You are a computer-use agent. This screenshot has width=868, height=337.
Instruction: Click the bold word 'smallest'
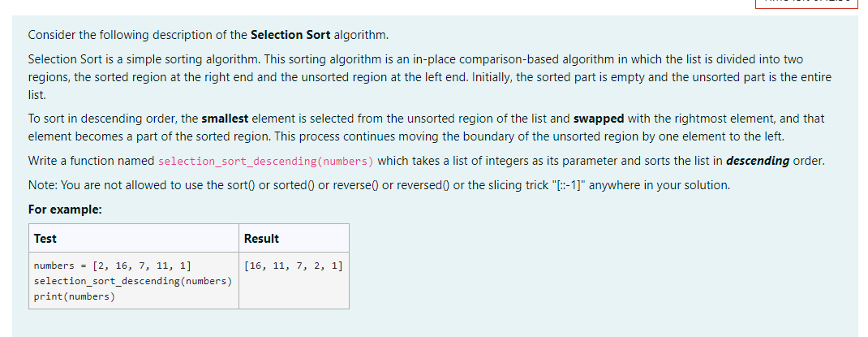225,119
